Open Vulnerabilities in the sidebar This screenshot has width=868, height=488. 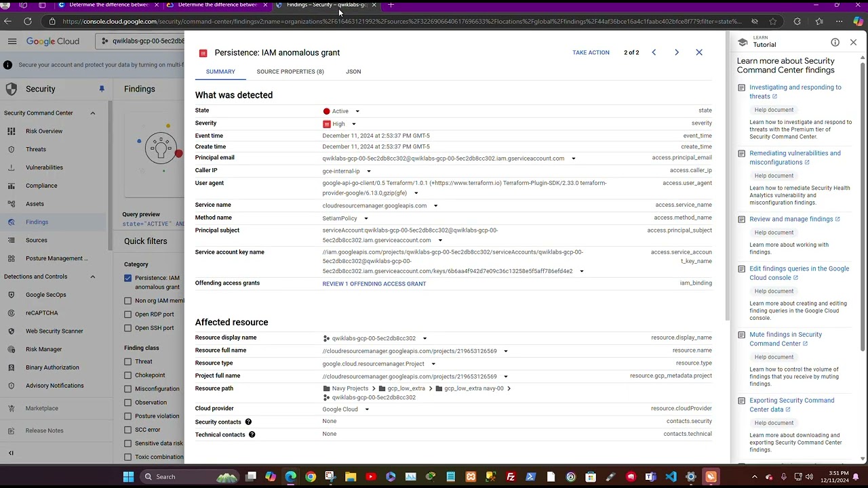click(44, 167)
